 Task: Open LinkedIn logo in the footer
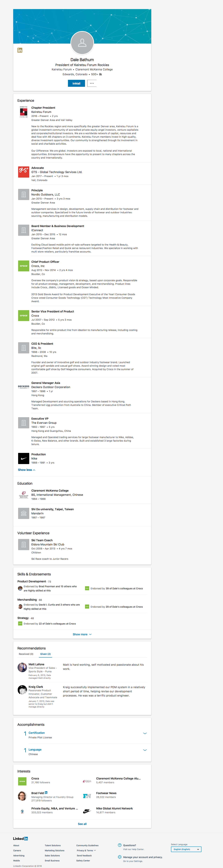tap(21, 838)
